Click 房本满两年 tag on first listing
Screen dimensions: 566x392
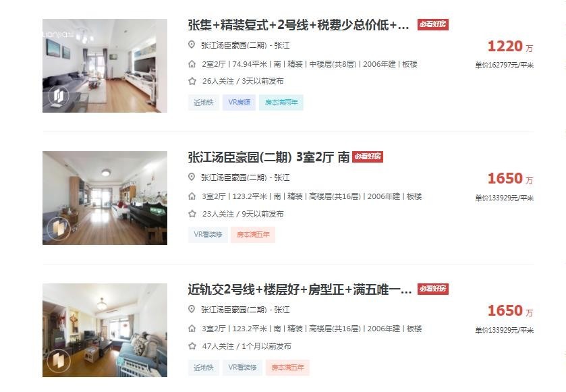(281, 103)
